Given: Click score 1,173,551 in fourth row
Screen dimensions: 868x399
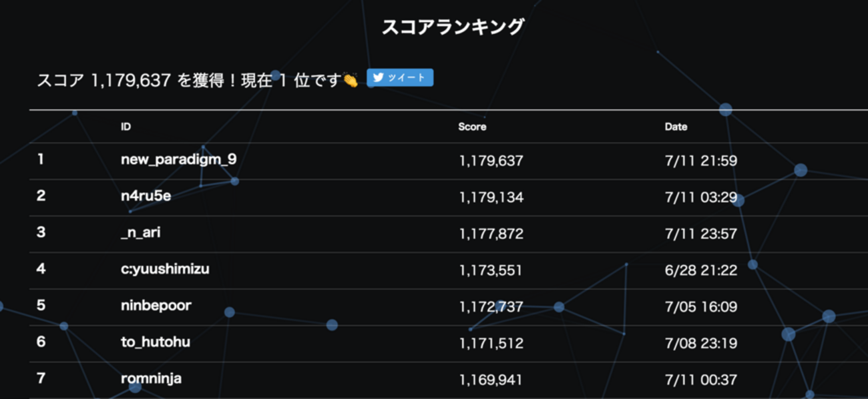Looking at the screenshot, I should pyautogui.click(x=491, y=270).
